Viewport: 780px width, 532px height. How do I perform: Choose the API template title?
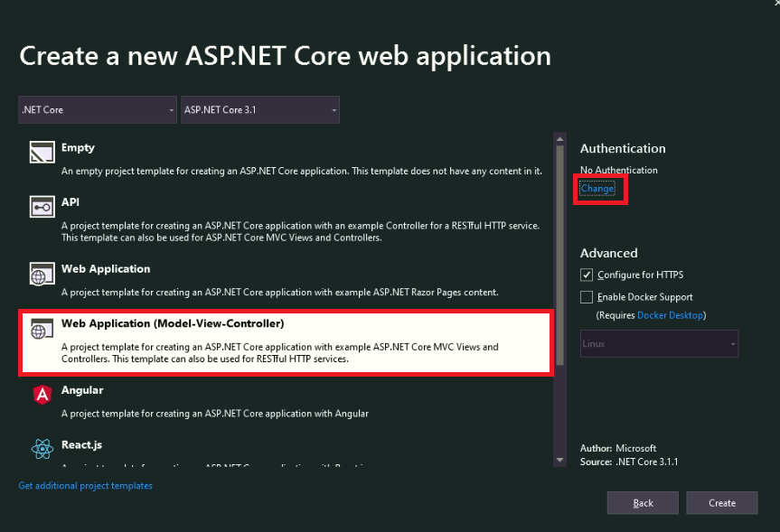pyautogui.click(x=70, y=202)
